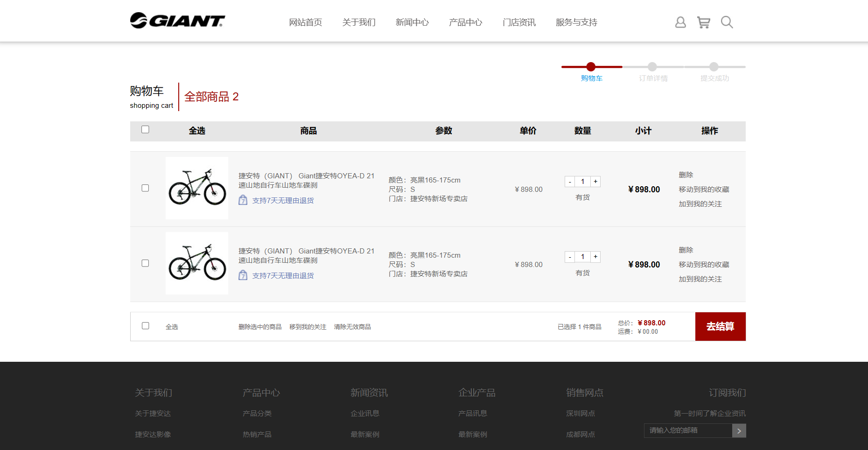
Task: Open first item's product title link
Action: click(307, 181)
